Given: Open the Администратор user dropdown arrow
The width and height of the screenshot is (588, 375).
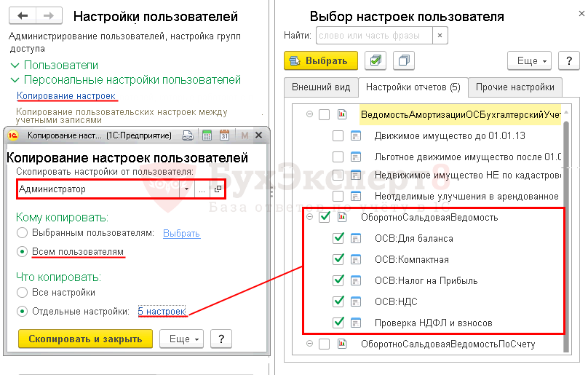Looking at the screenshot, I should (186, 189).
